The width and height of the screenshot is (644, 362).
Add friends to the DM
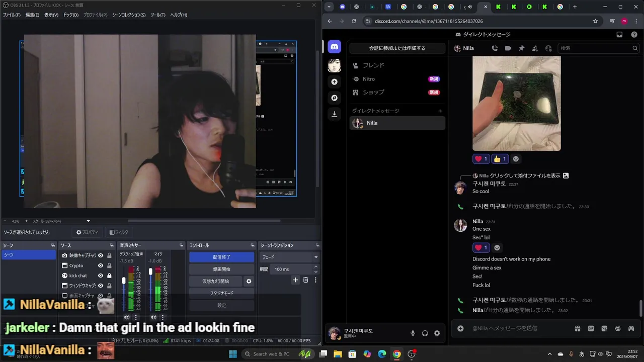click(x=535, y=48)
